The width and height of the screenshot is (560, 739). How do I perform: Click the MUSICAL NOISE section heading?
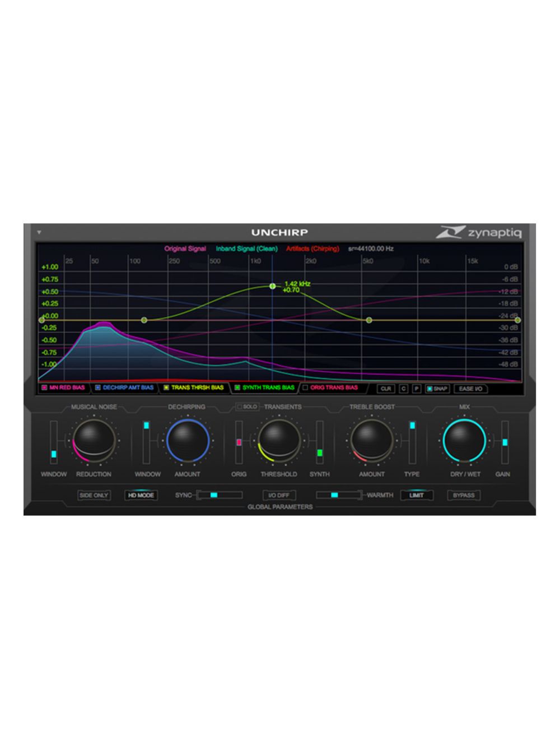coord(94,407)
